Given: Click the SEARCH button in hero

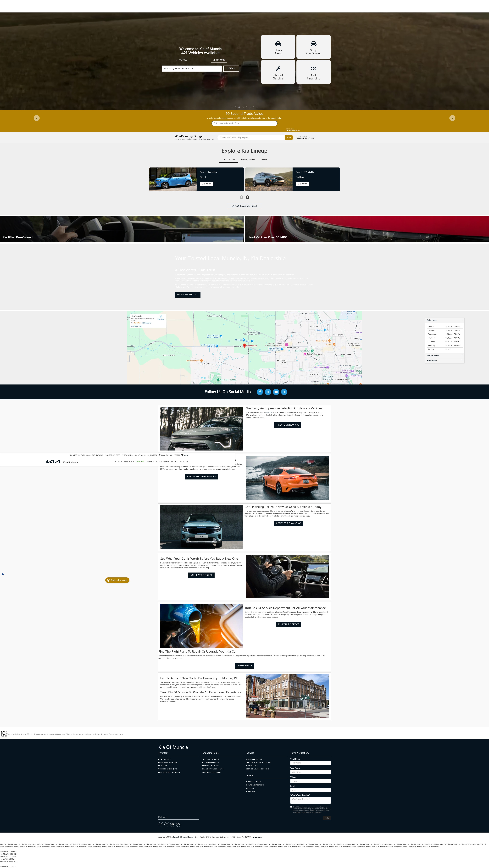Looking at the screenshot, I should click(x=231, y=68).
